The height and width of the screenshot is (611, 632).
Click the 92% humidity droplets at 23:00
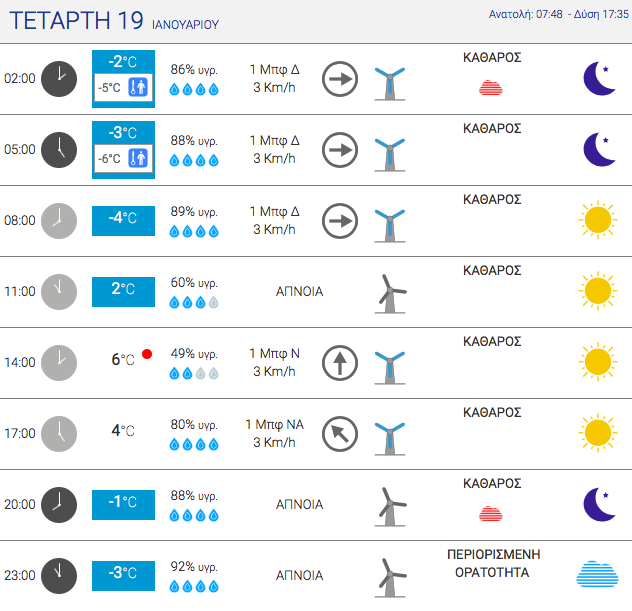pos(194,586)
